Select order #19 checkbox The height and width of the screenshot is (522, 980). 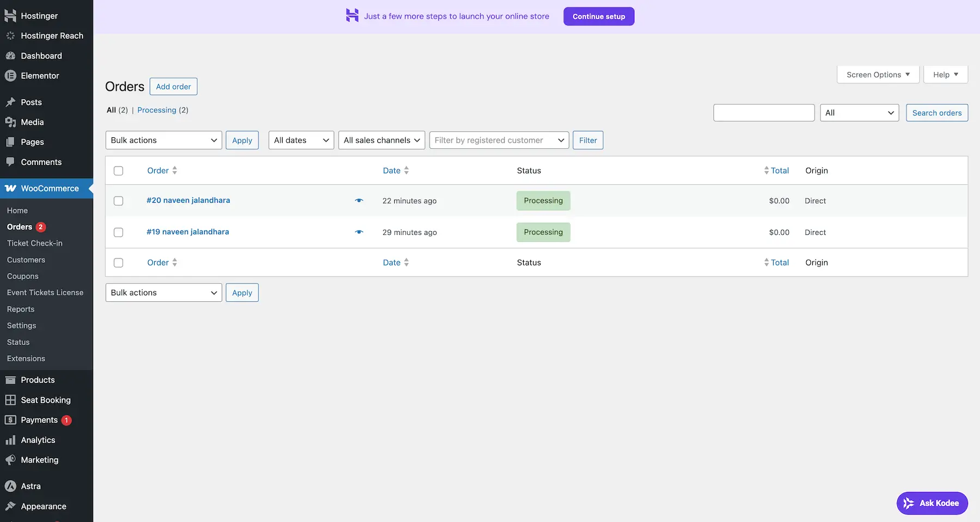pos(118,233)
